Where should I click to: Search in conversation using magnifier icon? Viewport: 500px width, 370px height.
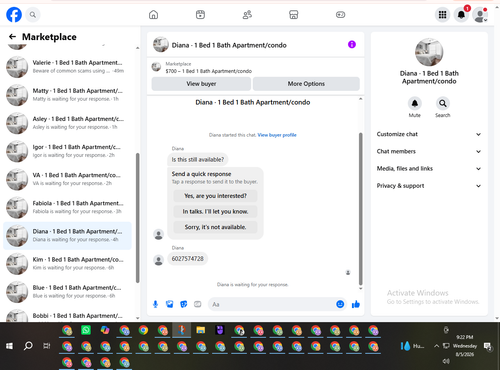tap(443, 103)
